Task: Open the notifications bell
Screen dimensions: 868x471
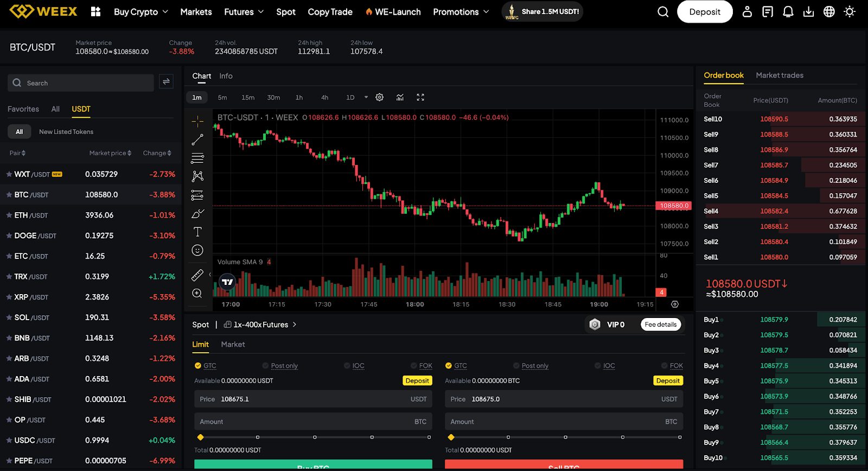Action: pos(788,11)
